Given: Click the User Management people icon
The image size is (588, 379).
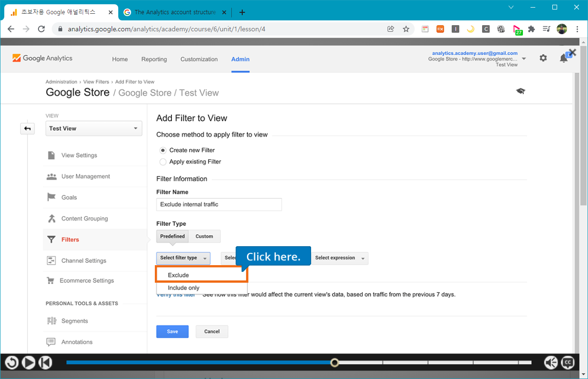Looking at the screenshot, I should pos(51,176).
